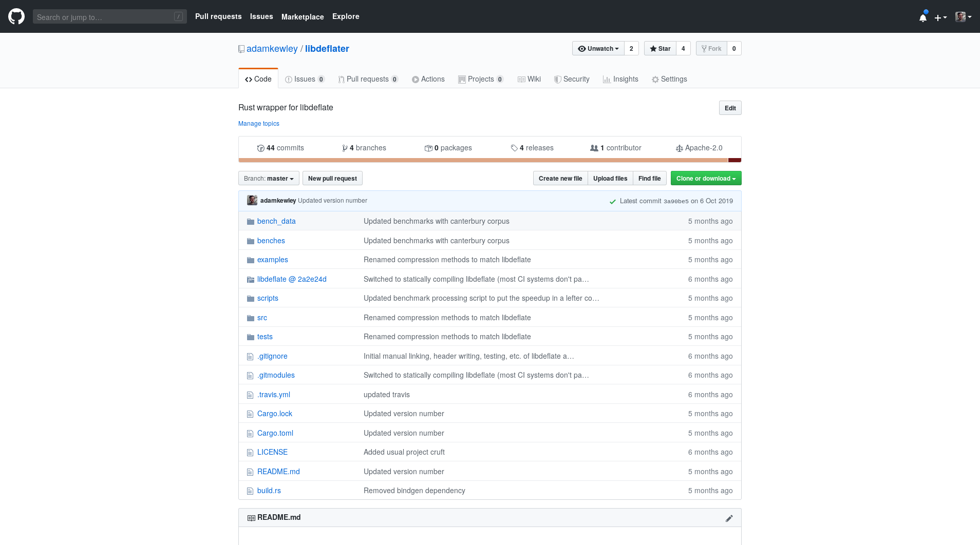
Task: Open the Security tab
Action: (x=572, y=79)
